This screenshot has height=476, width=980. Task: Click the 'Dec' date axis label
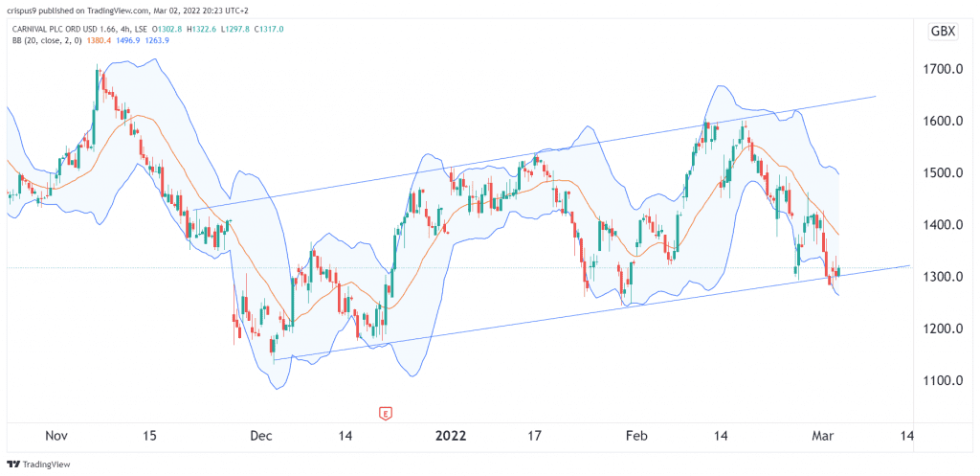[260, 436]
